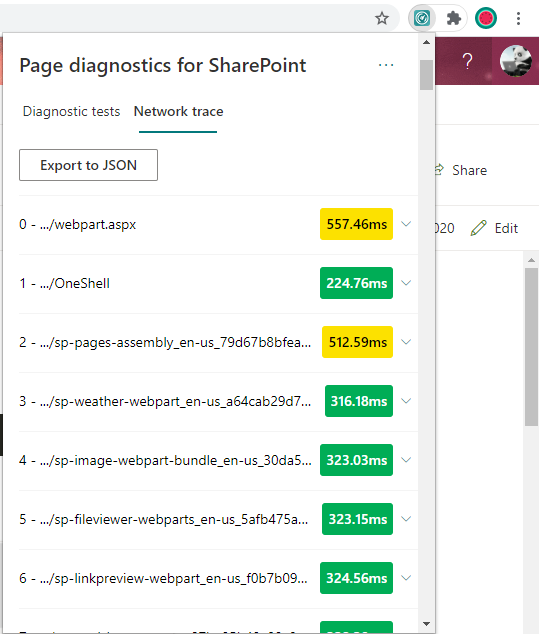The image size is (539, 634).
Task: Switch to Diagnostic tests tab
Action: coord(72,111)
